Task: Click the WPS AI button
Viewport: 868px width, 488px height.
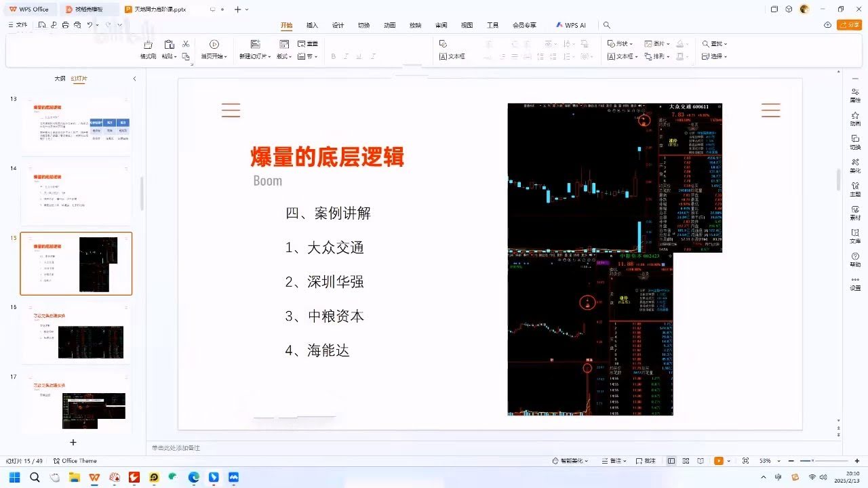Action: point(571,25)
